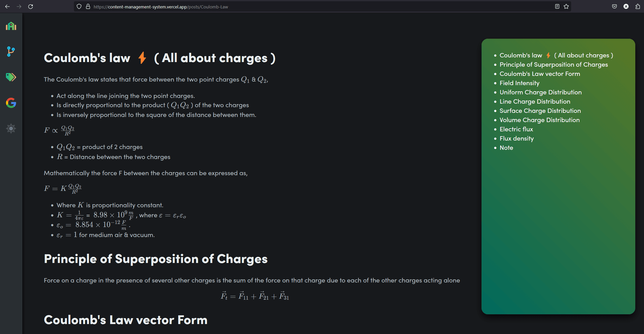Navigate to the Note section

click(506, 148)
